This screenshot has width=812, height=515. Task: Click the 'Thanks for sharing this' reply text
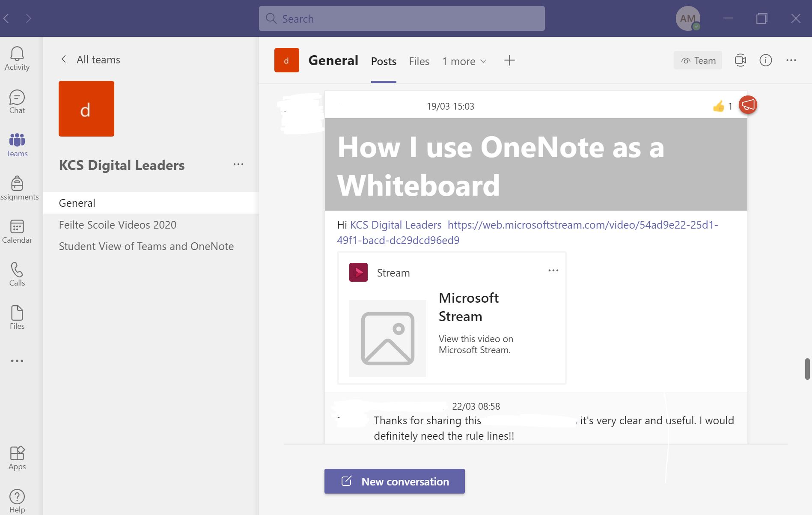pyautogui.click(x=428, y=420)
